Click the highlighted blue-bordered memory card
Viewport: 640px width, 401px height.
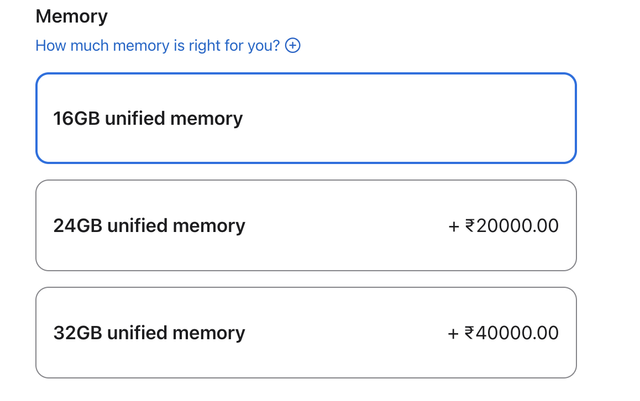306,118
